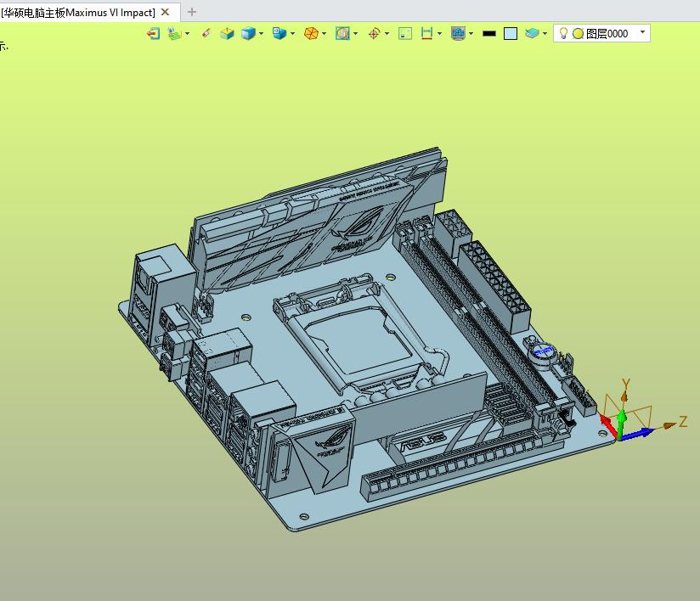Click the green layered filter icon
This screenshot has height=601, width=700.
(173, 33)
